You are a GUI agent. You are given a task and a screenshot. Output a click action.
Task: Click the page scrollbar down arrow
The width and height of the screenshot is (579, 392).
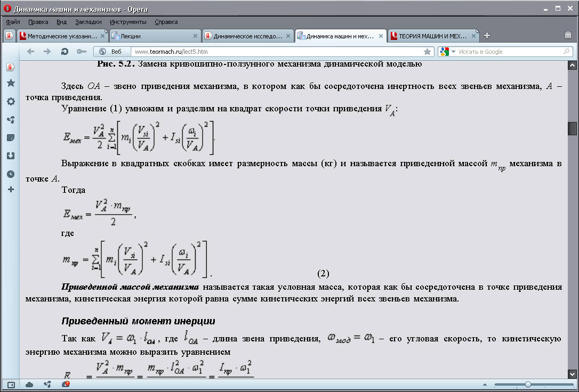coord(572,374)
